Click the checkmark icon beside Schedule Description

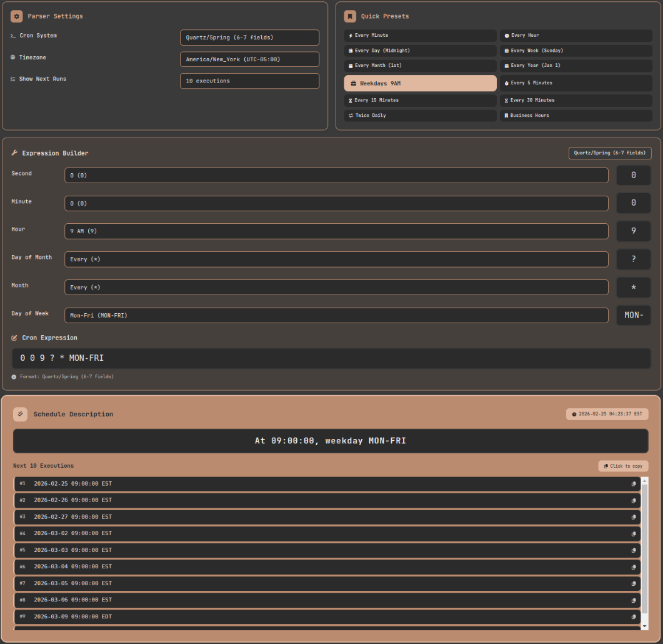[x=21, y=413]
